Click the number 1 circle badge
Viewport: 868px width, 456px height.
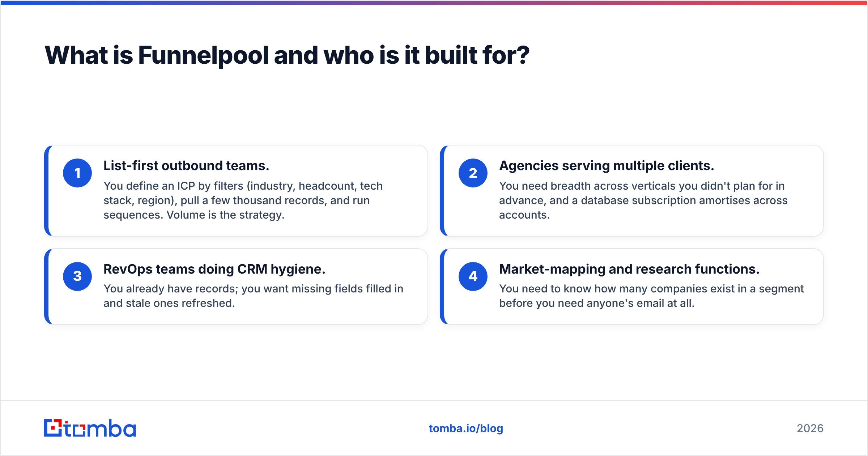coord(77,173)
